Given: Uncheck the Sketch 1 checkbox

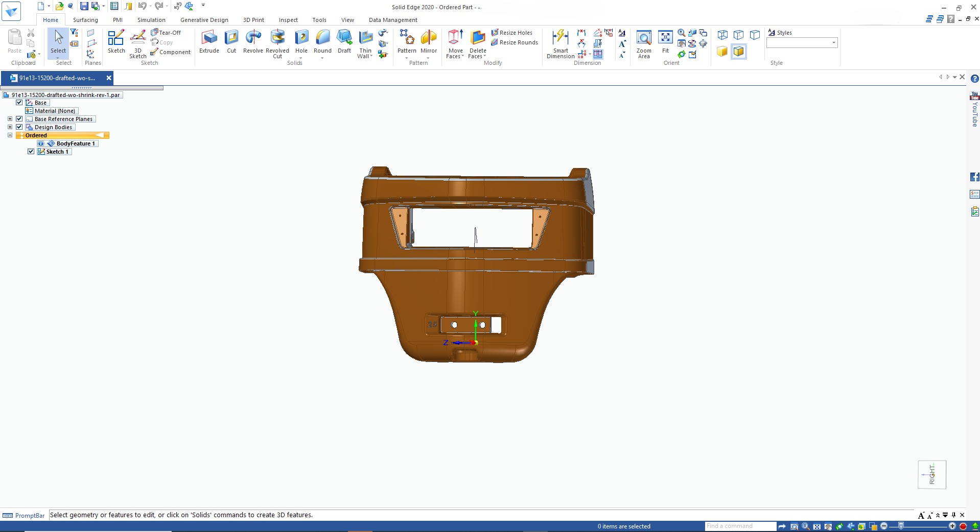Looking at the screenshot, I should click(x=31, y=152).
